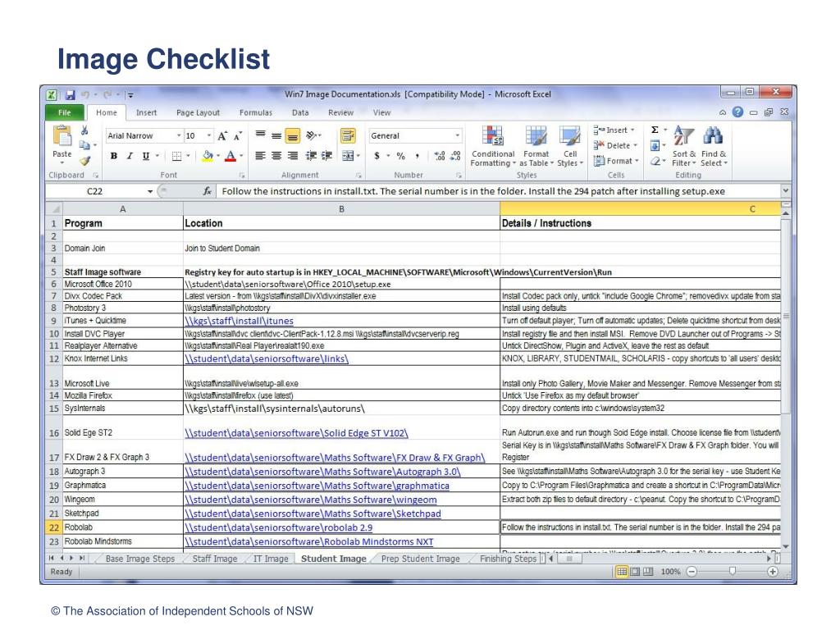Toggle Wrap Text button
The height and width of the screenshot is (630, 840).
point(348,135)
